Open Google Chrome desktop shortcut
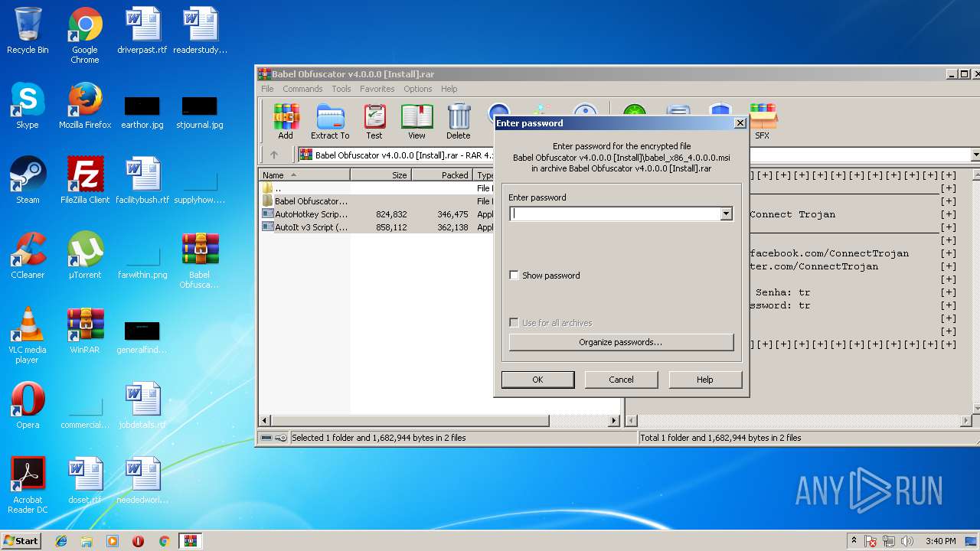This screenshot has height=551, width=980. (x=85, y=35)
